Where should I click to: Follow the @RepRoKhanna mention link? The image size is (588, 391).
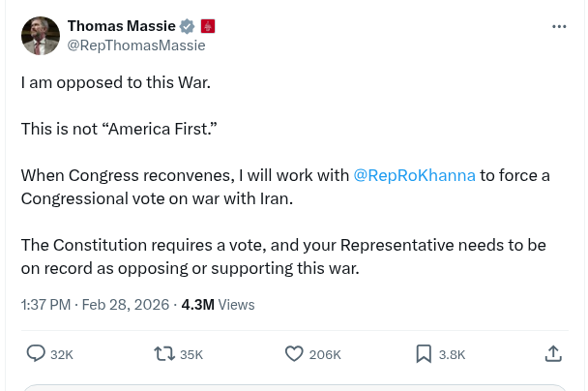click(x=414, y=175)
